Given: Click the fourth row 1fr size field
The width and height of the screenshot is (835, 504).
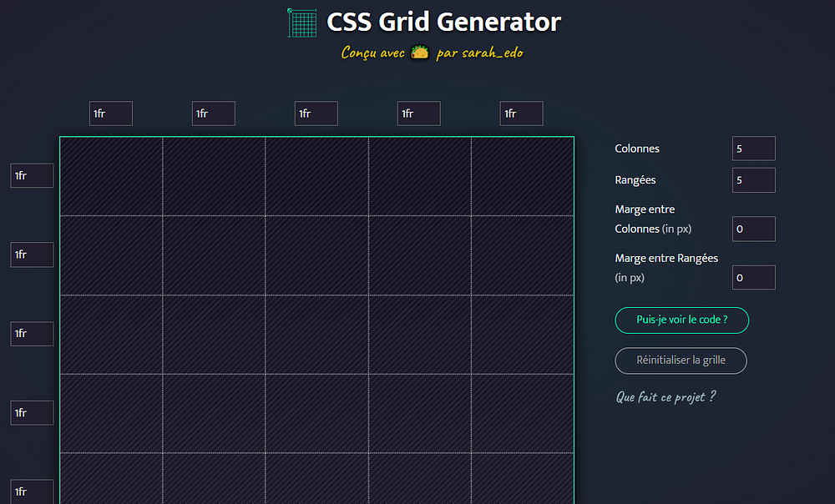Looking at the screenshot, I should point(32,413).
